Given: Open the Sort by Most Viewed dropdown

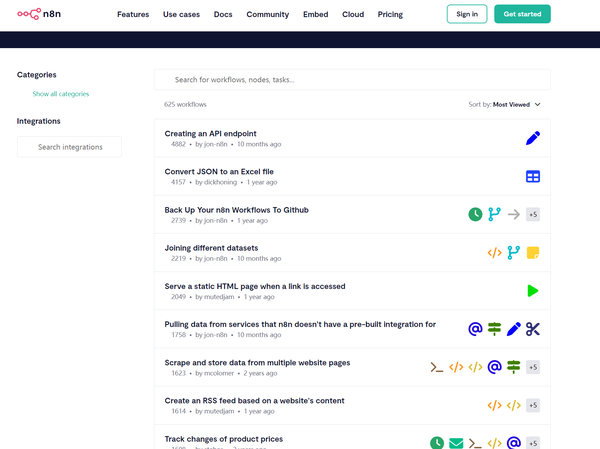Looking at the screenshot, I should tap(504, 104).
